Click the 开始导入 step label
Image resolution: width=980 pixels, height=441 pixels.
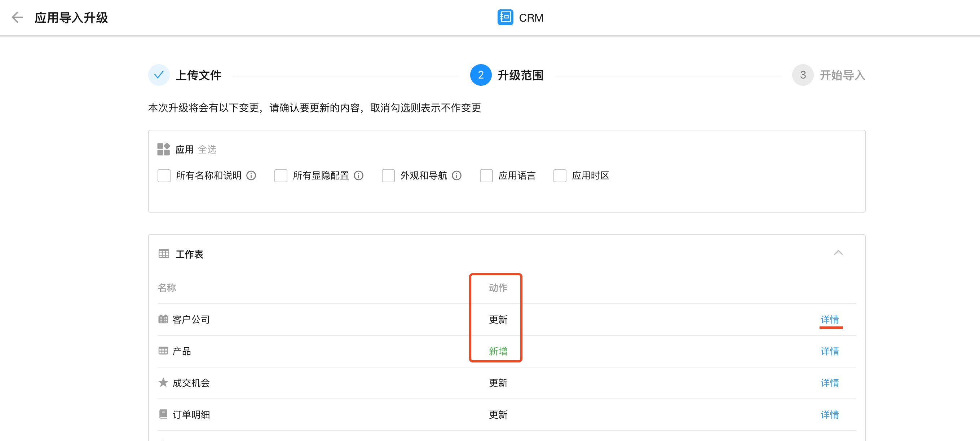pyautogui.click(x=842, y=75)
